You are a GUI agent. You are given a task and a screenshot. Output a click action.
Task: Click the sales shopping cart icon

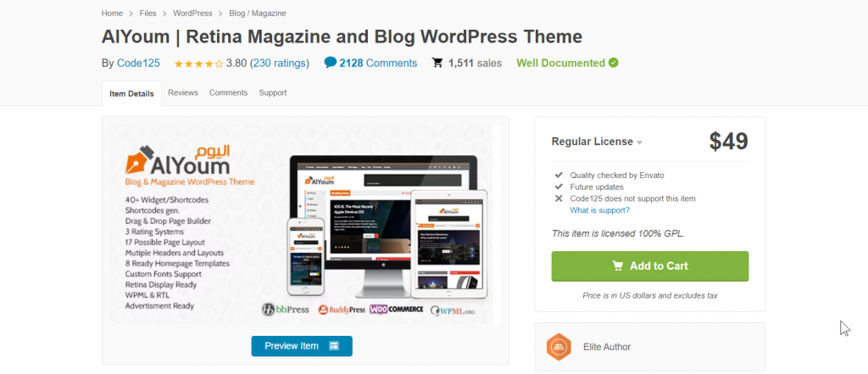pyautogui.click(x=437, y=63)
